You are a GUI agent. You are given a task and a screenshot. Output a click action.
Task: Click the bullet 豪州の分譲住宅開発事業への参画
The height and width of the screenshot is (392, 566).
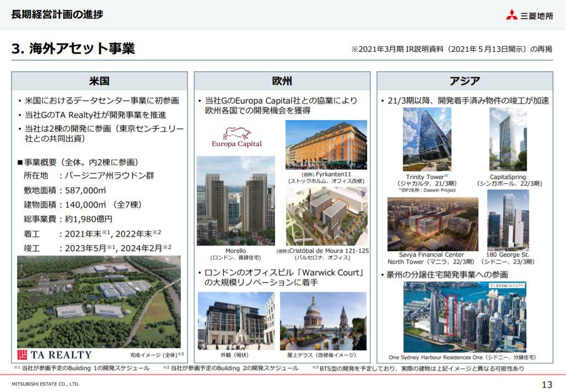[x=445, y=275]
